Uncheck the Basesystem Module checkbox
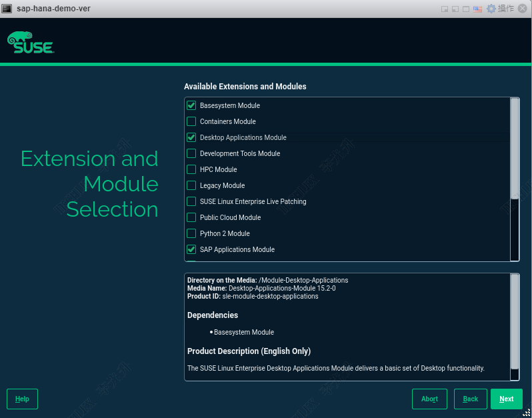 [x=191, y=105]
